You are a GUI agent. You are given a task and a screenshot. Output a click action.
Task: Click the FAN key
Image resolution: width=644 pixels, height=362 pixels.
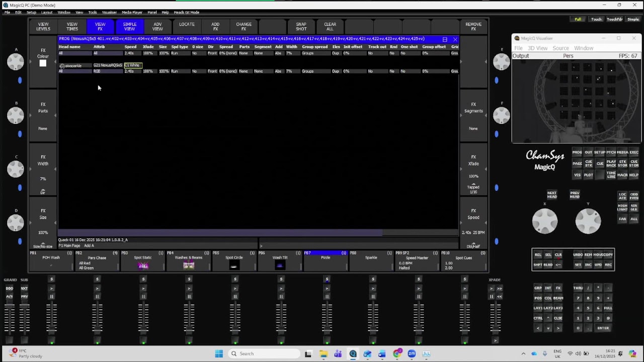coord(622,219)
